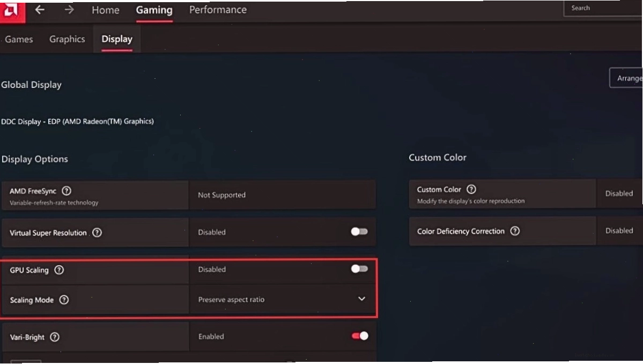Click DDC Display - EDP label

coord(78,121)
